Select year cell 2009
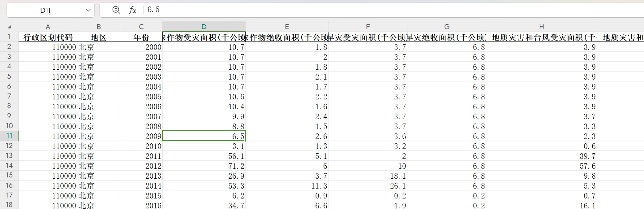Screen dimensions: 644x209 click(x=141, y=136)
